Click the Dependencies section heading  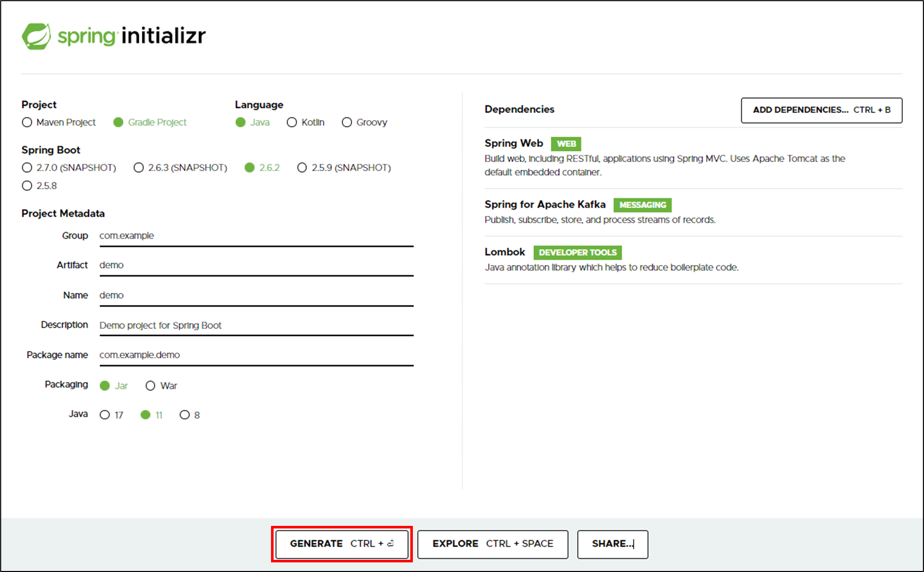click(x=519, y=109)
